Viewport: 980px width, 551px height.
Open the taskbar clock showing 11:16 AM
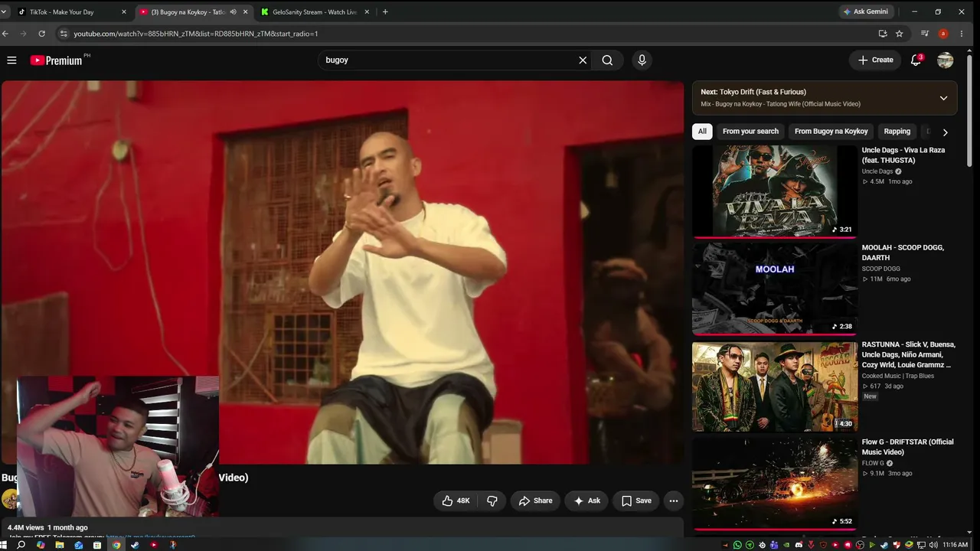[955, 545]
